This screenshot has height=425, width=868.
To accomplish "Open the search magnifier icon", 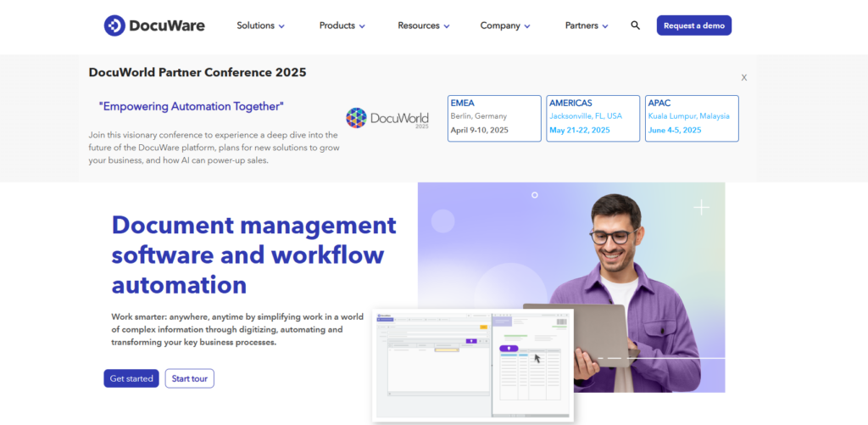I will [635, 25].
